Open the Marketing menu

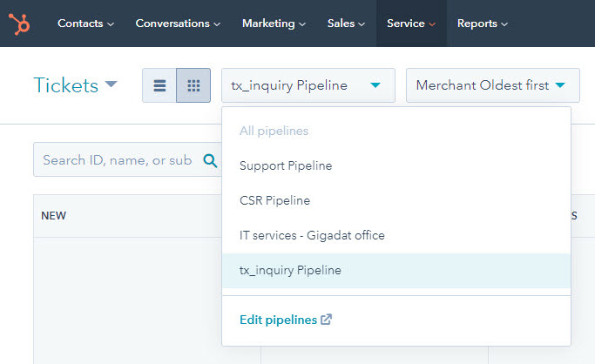(x=274, y=24)
